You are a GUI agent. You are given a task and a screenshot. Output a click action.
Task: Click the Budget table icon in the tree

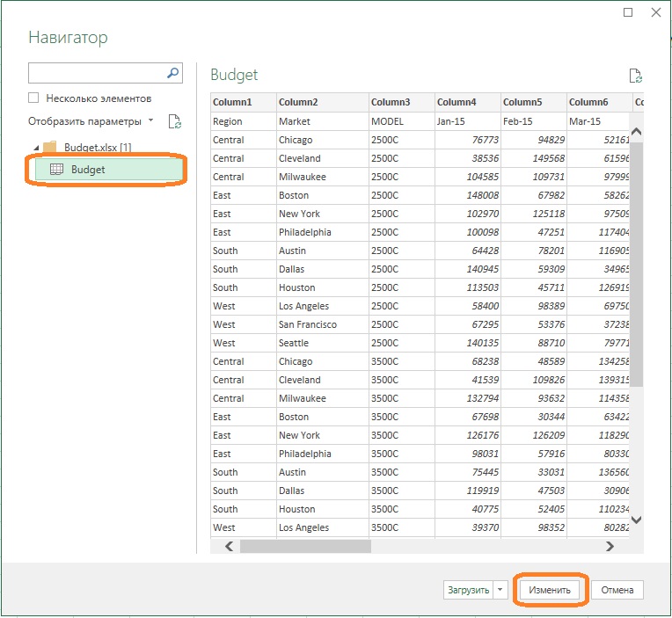(56, 169)
